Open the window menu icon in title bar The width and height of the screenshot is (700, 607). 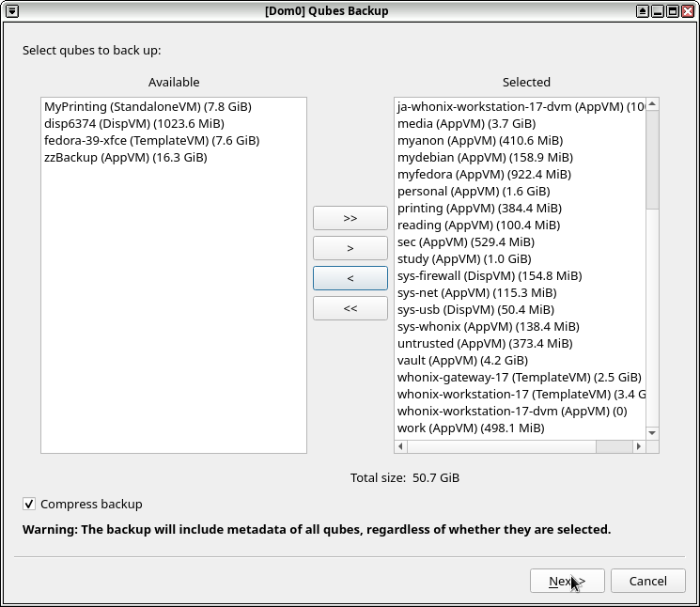click(12, 11)
